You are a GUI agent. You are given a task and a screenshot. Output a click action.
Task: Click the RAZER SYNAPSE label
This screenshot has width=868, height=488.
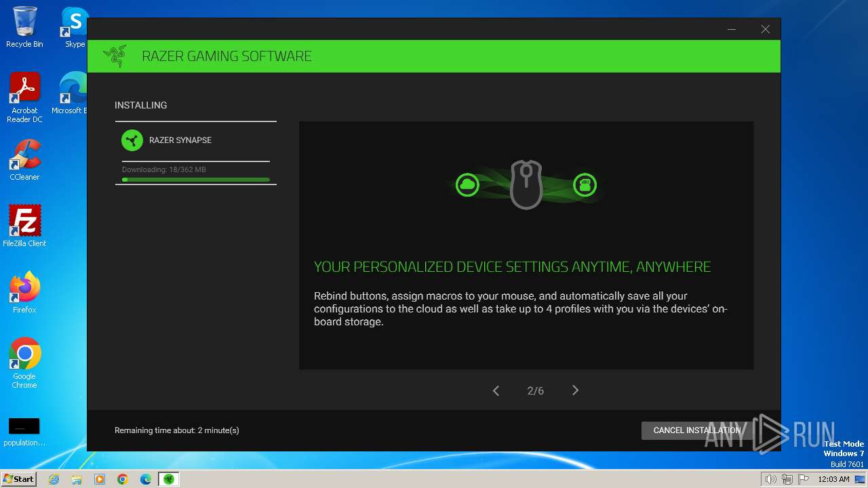click(x=180, y=140)
